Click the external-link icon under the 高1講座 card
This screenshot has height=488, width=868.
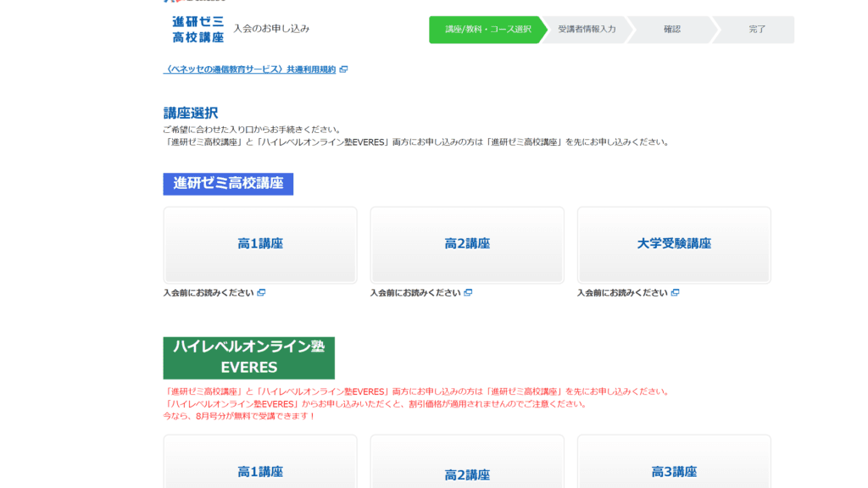click(x=261, y=291)
